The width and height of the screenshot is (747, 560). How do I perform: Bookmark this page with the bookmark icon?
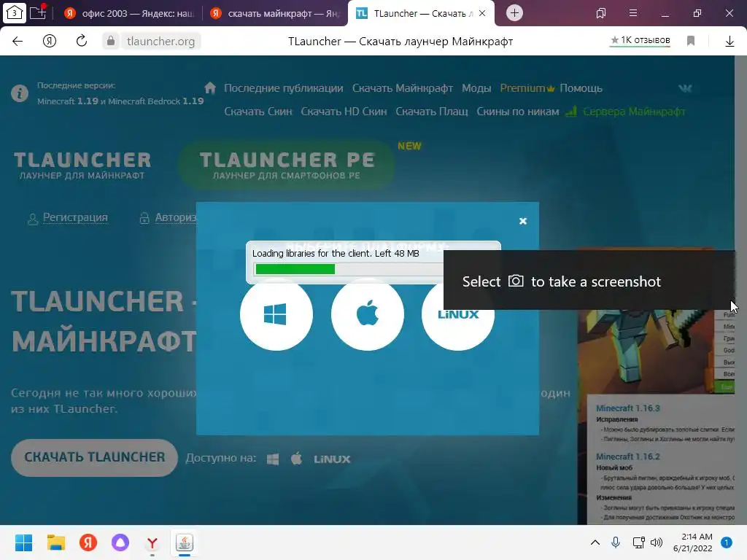point(691,41)
